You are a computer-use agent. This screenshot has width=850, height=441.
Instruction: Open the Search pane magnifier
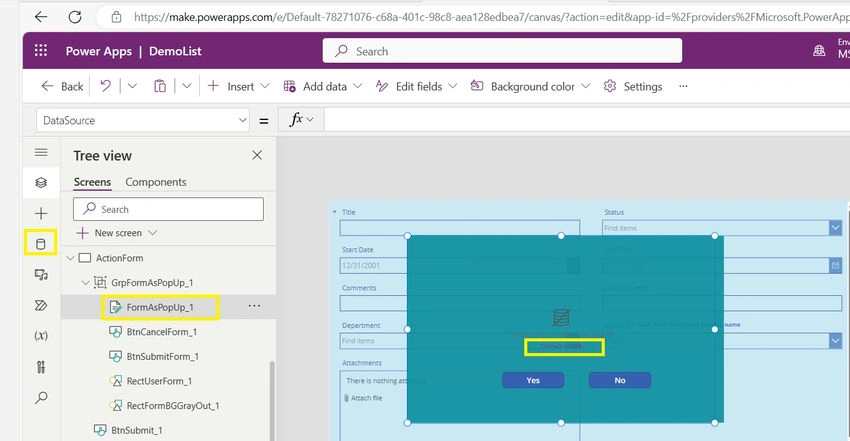(x=41, y=398)
